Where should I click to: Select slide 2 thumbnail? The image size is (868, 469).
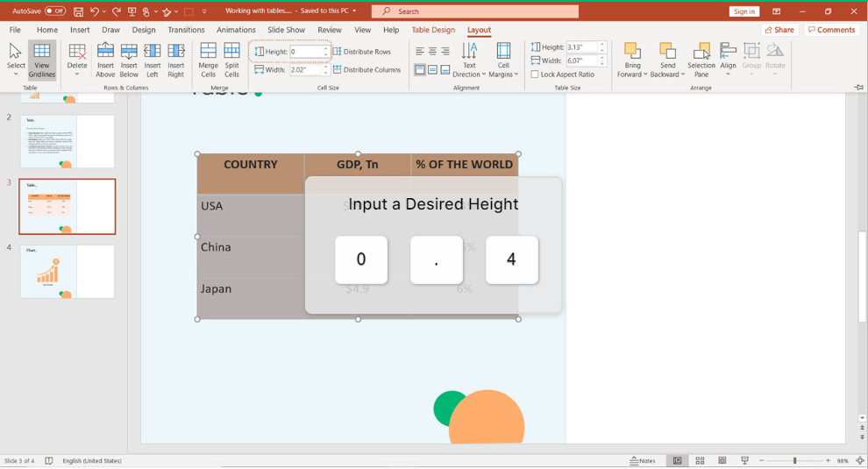coord(68,141)
